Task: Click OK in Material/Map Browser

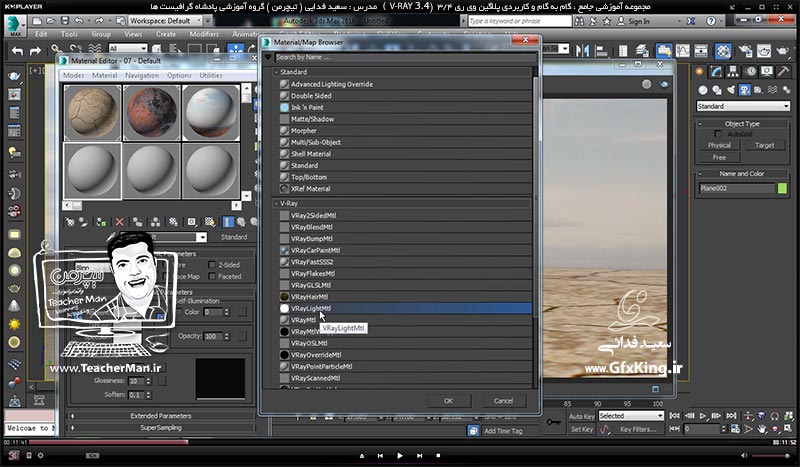Action: (x=448, y=401)
